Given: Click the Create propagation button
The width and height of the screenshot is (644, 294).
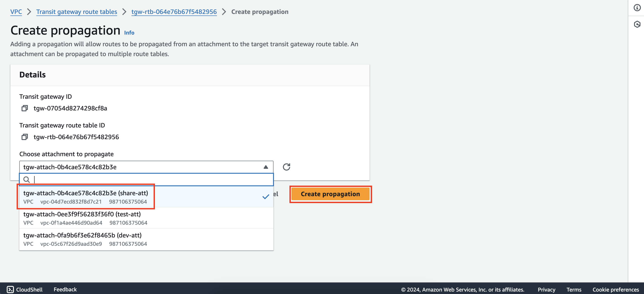Looking at the screenshot, I should pyautogui.click(x=330, y=194).
